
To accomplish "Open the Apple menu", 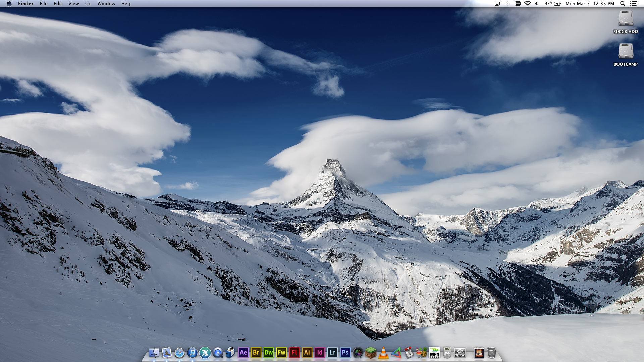I will click(9, 4).
